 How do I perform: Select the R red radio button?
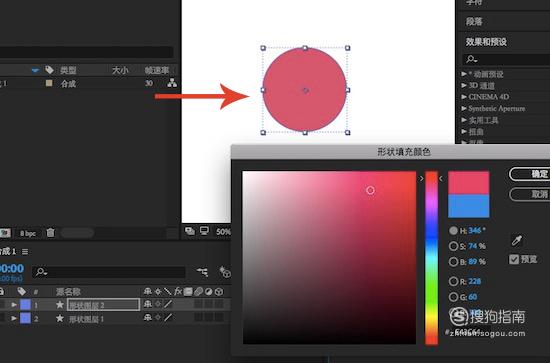(x=453, y=281)
